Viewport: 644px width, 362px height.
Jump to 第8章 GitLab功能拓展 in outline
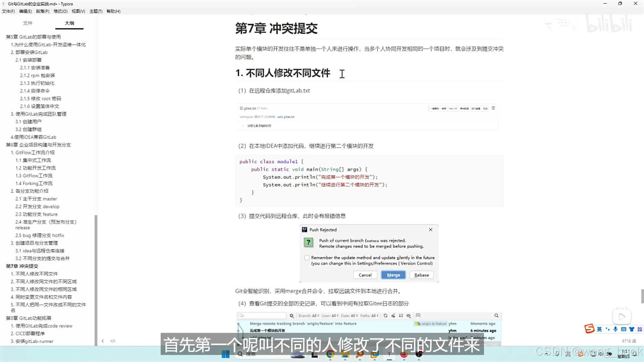pyautogui.click(x=29, y=318)
